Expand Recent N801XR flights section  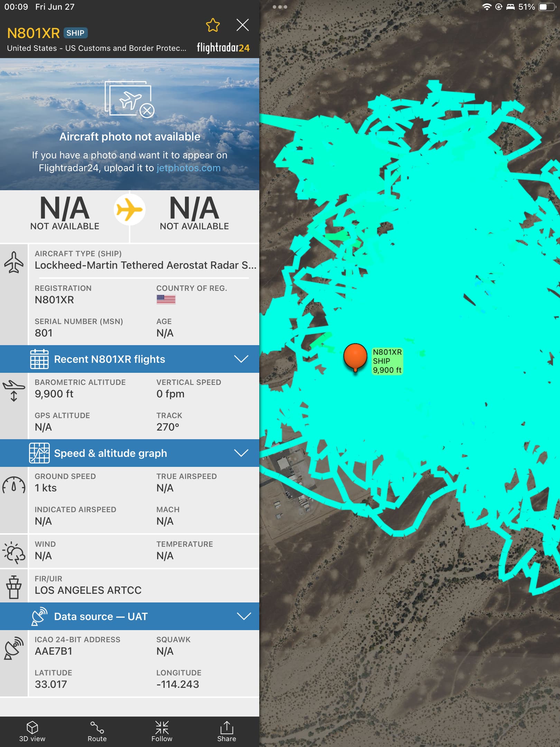point(130,359)
